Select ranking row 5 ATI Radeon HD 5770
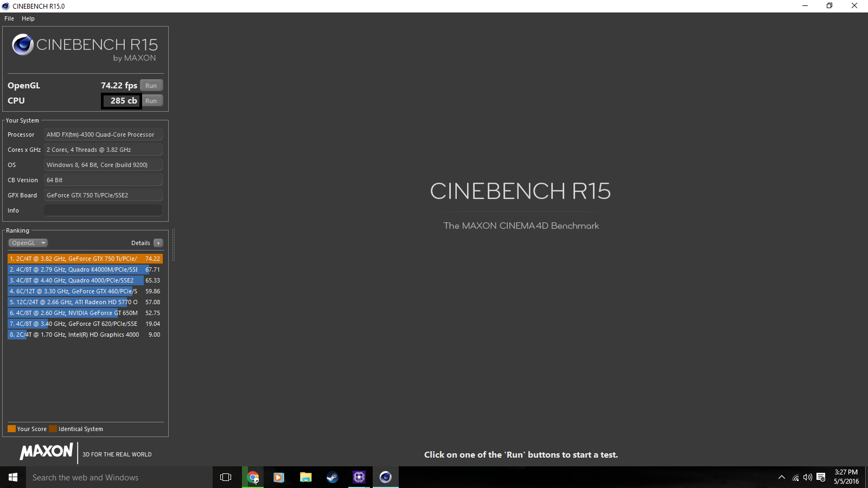This screenshot has width=868, height=488. click(85, 302)
